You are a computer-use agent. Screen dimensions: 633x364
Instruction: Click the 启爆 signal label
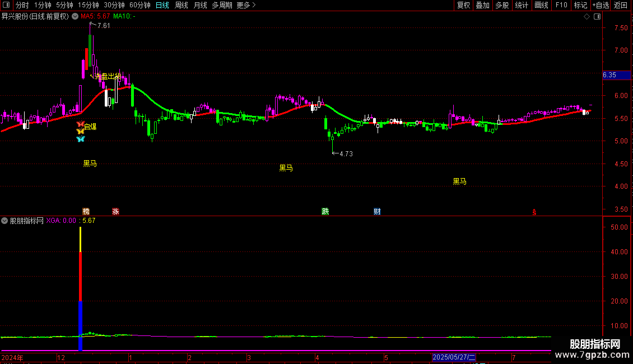coord(90,127)
